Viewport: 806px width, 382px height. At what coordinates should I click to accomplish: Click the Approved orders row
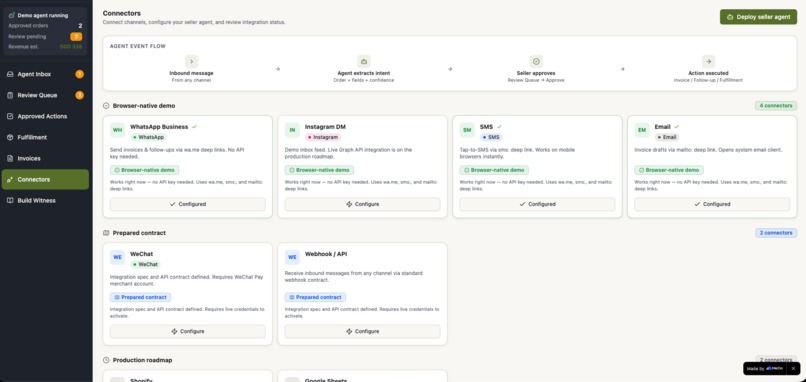point(45,26)
